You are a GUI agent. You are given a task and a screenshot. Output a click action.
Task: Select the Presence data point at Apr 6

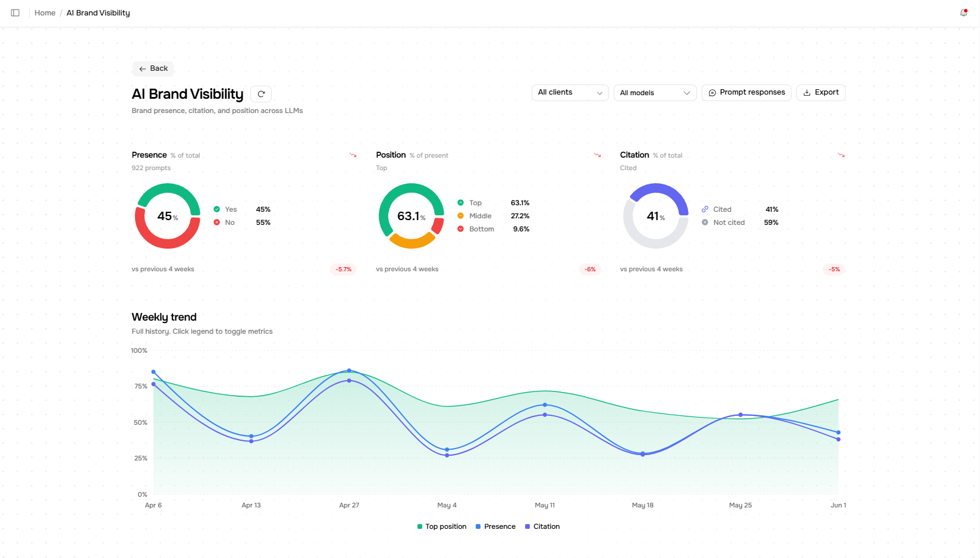(x=153, y=372)
